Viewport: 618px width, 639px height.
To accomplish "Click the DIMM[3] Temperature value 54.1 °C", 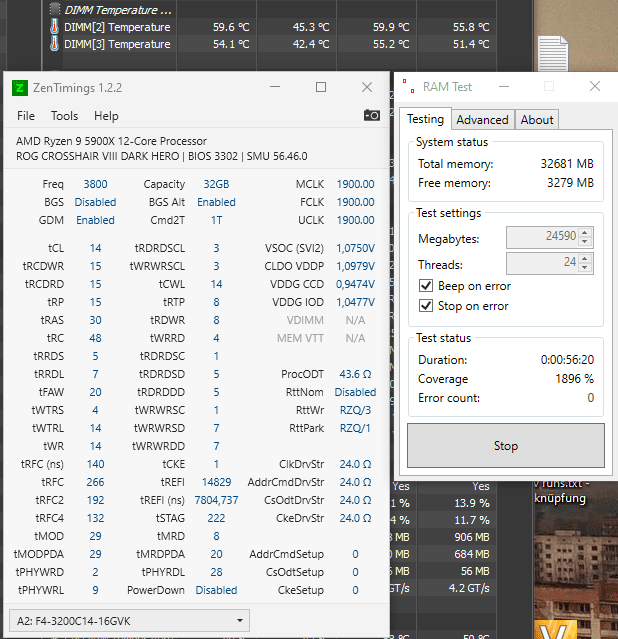I will (231, 44).
